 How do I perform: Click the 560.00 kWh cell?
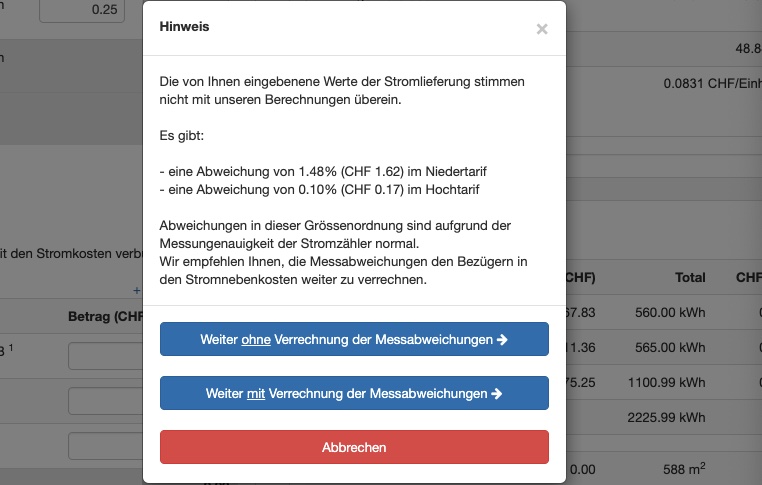pos(670,312)
